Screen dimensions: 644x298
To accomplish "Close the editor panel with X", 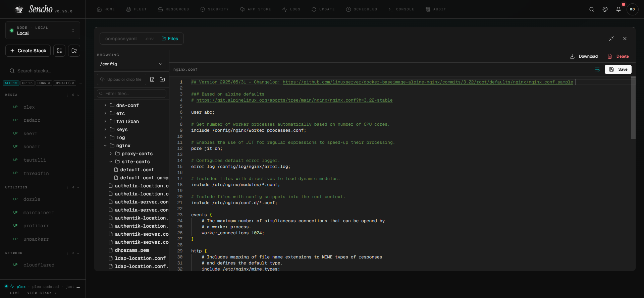I will point(625,39).
